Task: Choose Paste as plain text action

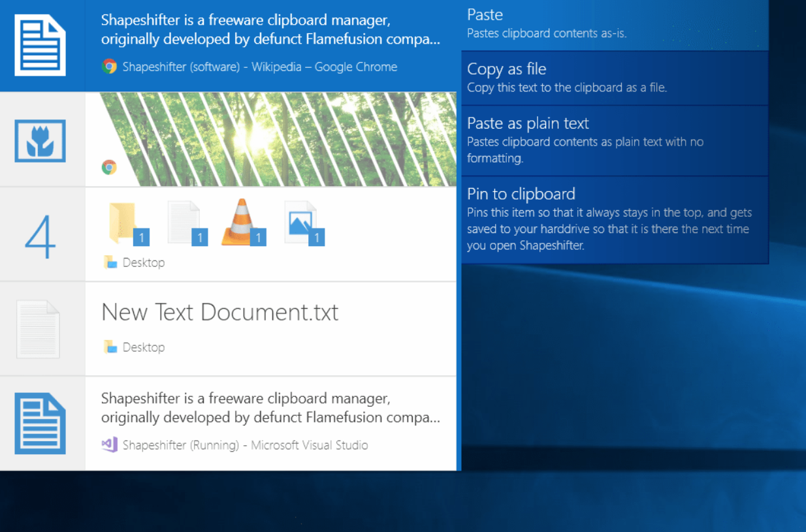Action: (x=615, y=141)
